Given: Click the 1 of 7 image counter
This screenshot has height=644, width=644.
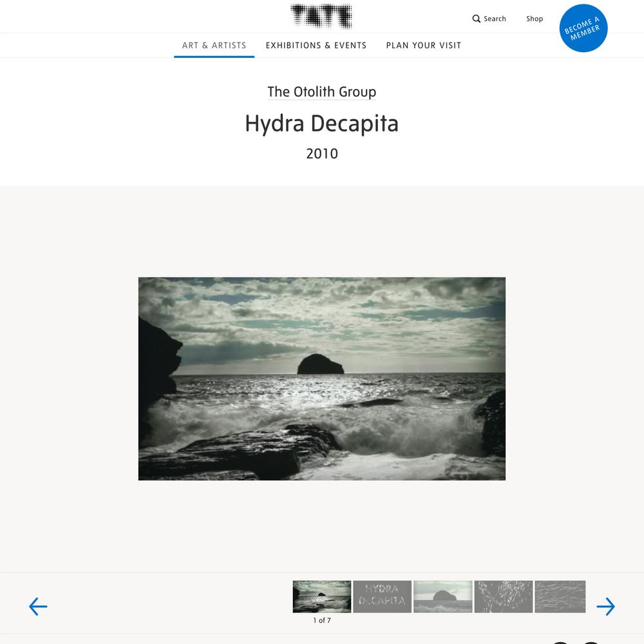Looking at the screenshot, I should coord(321,620).
